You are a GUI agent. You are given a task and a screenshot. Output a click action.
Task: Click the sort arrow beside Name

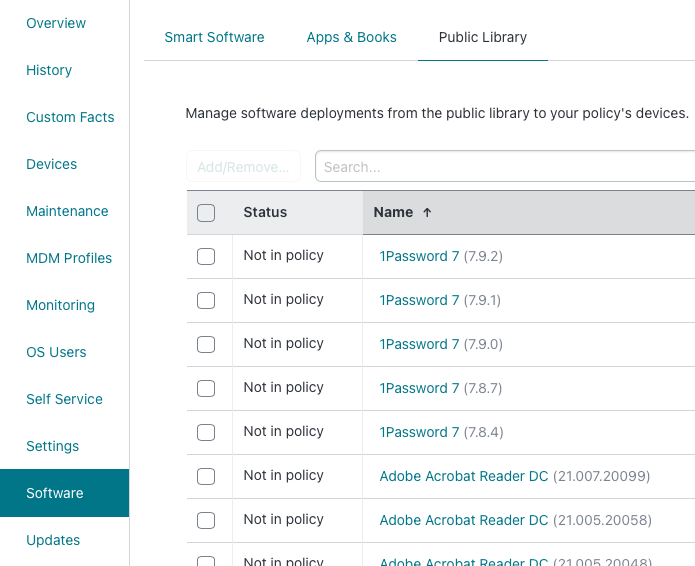pos(427,213)
